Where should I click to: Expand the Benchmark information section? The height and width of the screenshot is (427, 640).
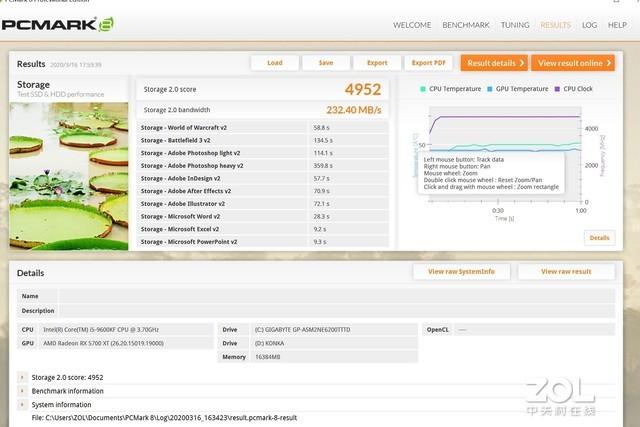click(22, 391)
